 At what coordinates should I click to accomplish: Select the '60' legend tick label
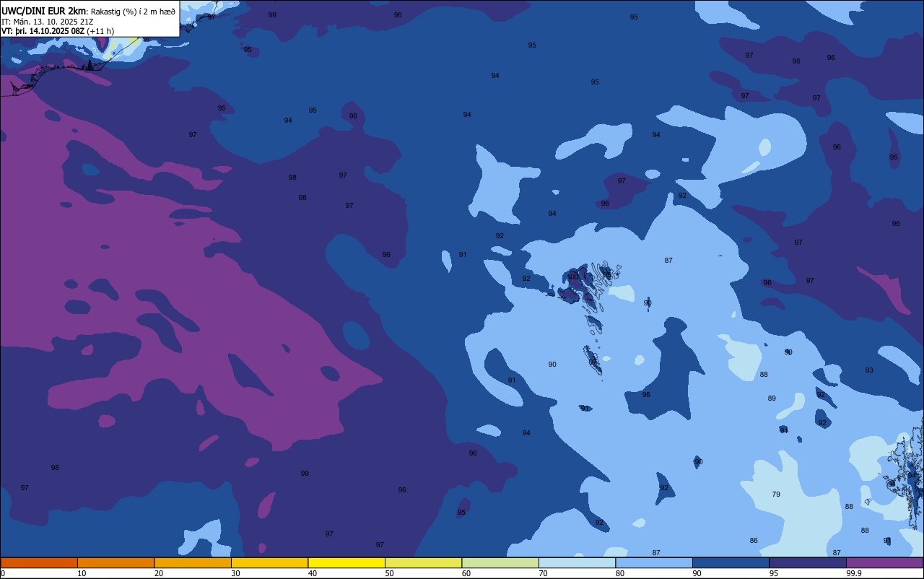[466, 573]
